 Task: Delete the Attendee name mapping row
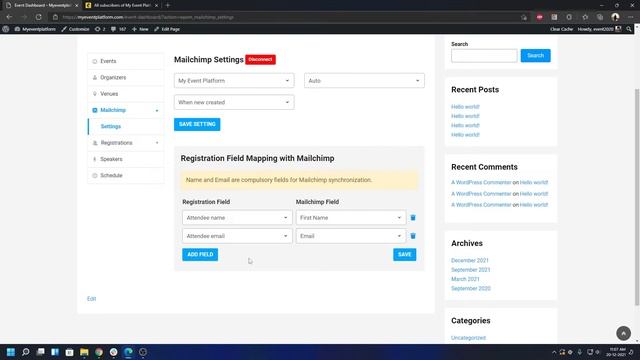413,218
